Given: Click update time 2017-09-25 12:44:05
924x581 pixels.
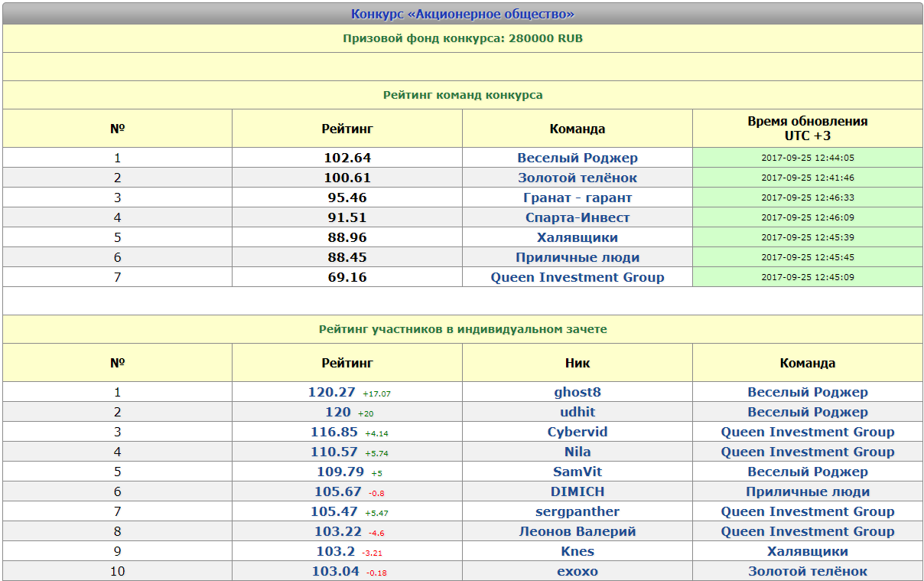Looking at the screenshot, I should click(808, 158).
